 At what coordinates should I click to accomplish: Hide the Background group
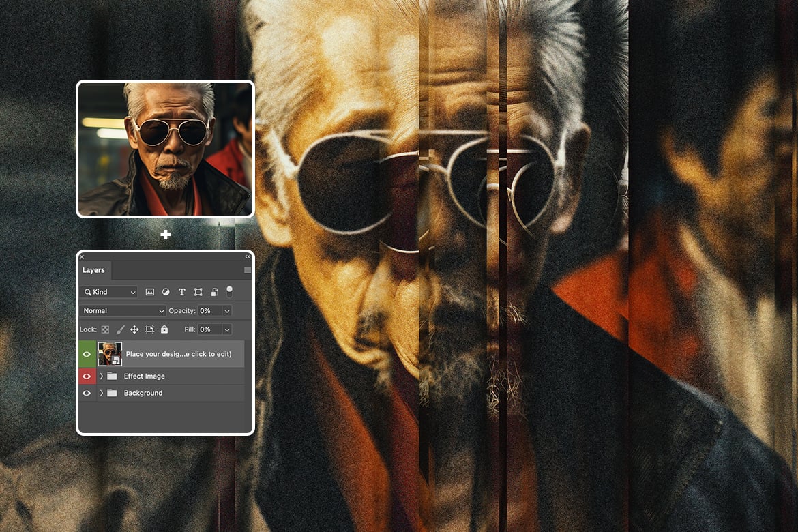coord(87,393)
